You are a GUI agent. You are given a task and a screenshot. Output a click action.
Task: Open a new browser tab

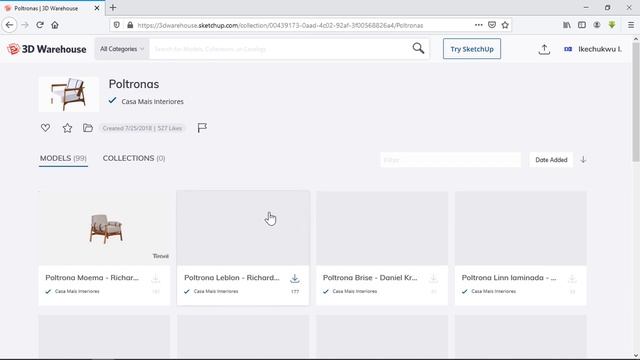(x=113, y=7)
